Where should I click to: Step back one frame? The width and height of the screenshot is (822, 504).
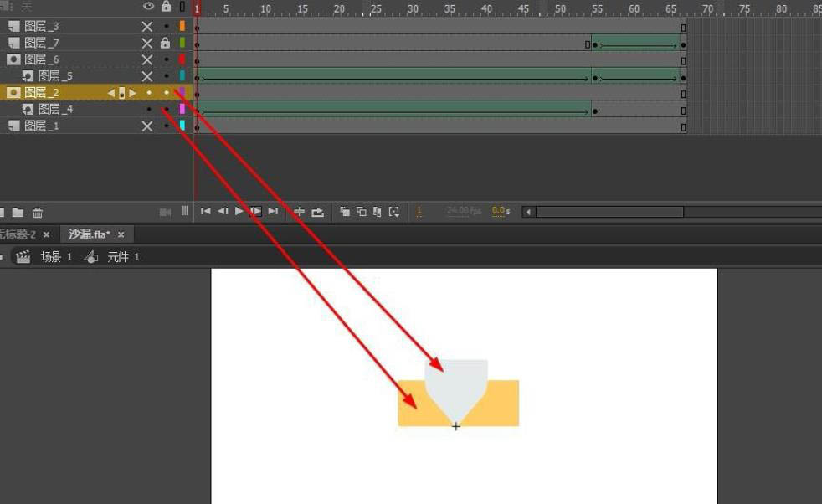coord(223,211)
